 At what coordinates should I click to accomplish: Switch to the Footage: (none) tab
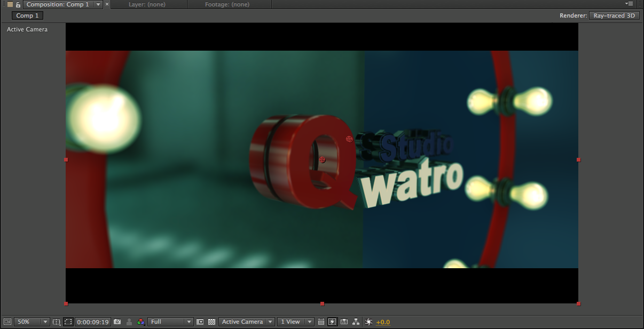(x=227, y=4)
